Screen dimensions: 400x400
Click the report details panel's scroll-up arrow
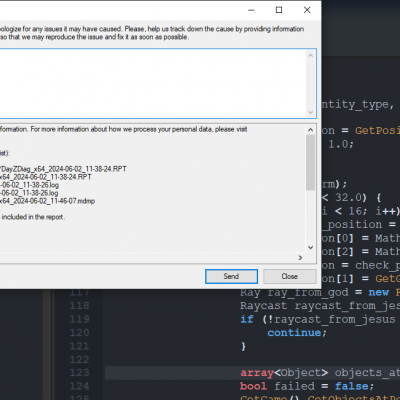point(311,130)
